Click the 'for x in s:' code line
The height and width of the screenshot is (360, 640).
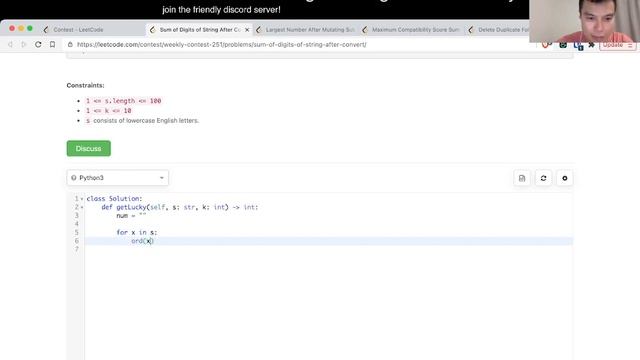coord(136,232)
